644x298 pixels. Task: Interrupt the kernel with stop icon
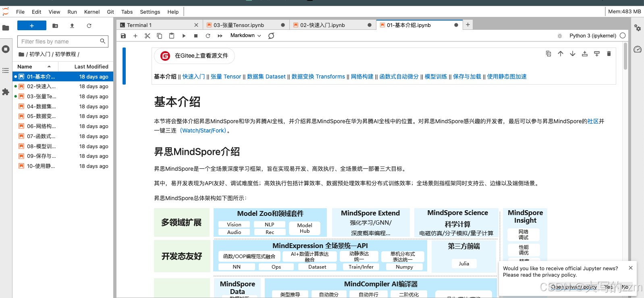pyautogui.click(x=196, y=36)
